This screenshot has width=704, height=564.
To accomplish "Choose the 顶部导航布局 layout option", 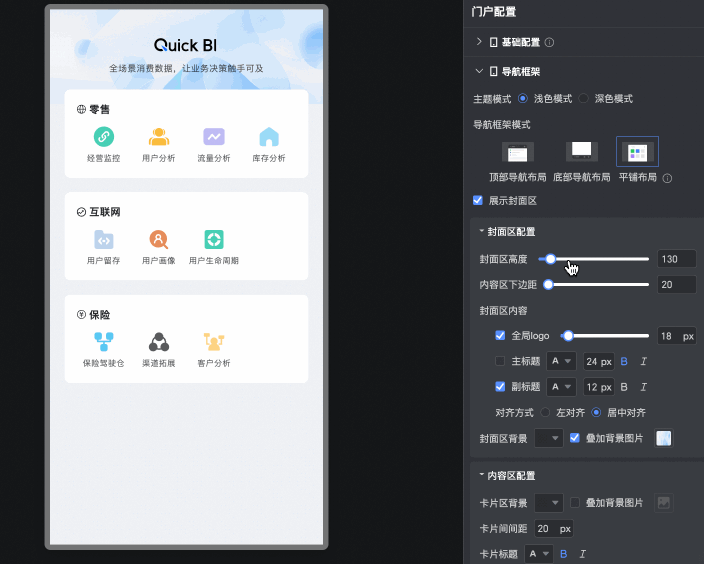I will 518,152.
